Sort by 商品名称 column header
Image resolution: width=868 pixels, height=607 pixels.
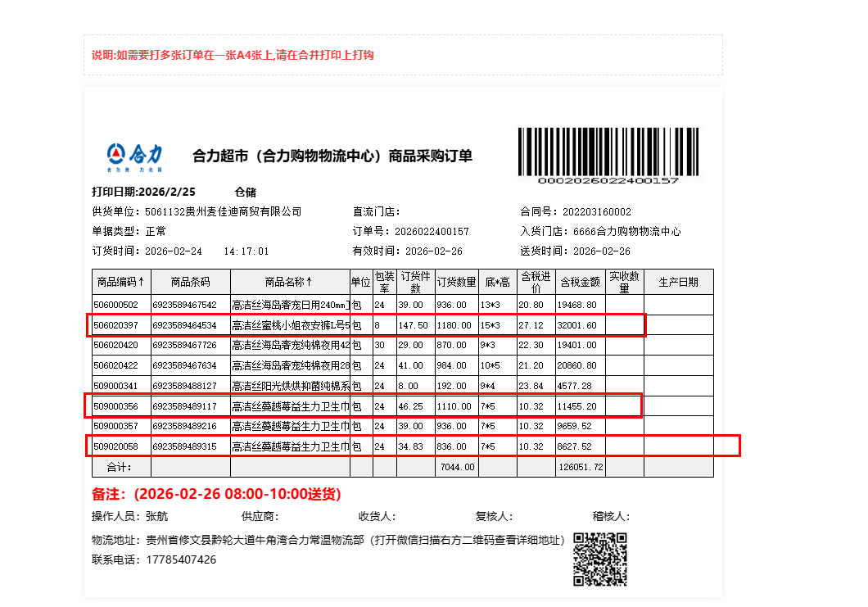(x=289, y=282)
